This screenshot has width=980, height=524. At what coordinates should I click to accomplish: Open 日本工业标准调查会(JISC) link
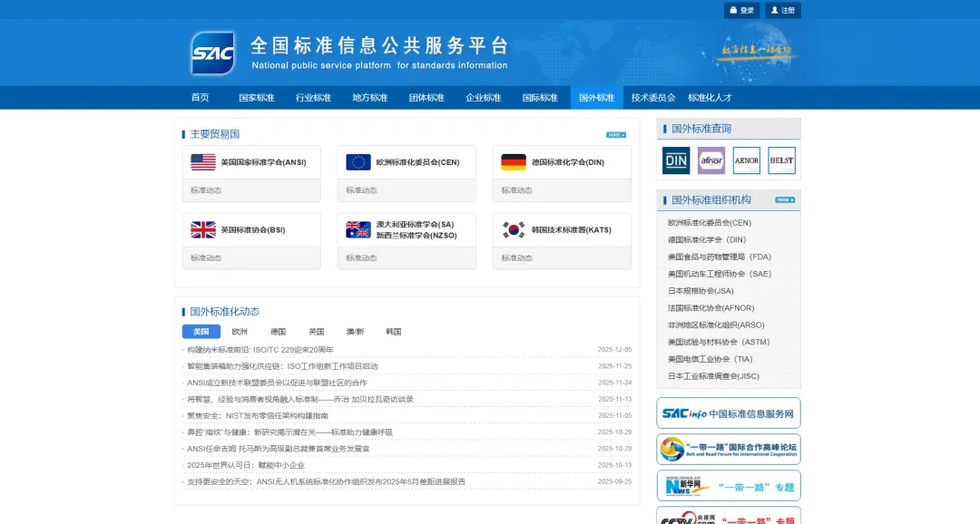713,376
